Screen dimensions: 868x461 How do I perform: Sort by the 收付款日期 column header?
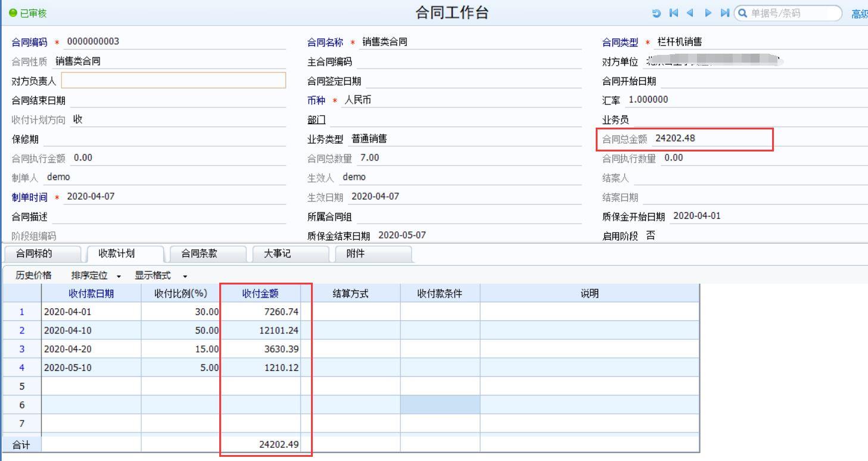[x=91, y=293]
